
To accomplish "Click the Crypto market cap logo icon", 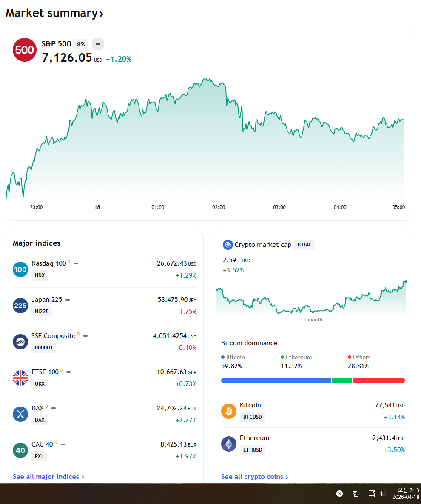I will tap(228, 245).
